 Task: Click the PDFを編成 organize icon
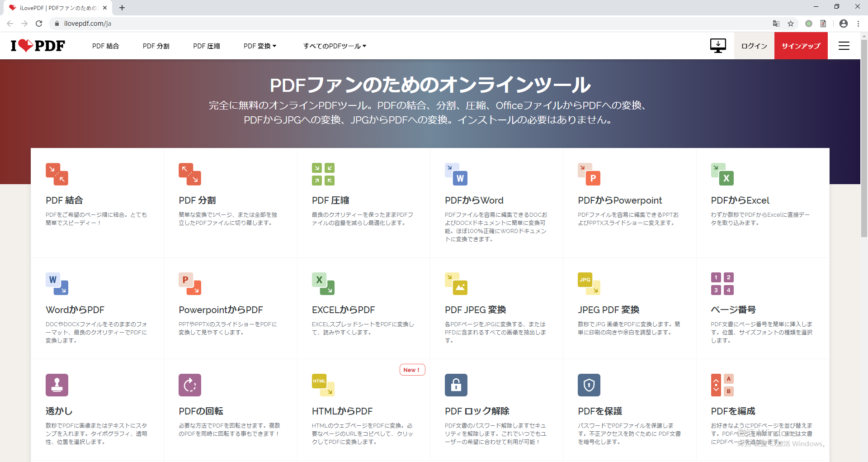coord(722,385)
